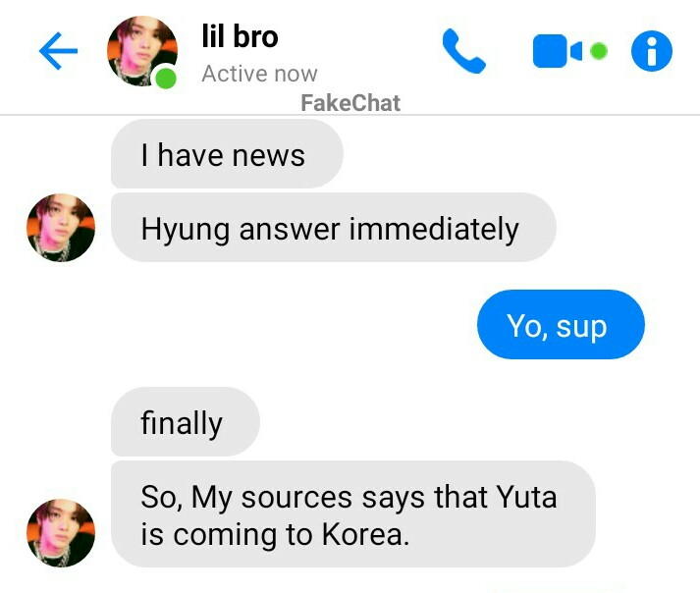Image resolution: width=700 pixels, height=593 pixels.
Task: Start a video call with lil bro
Action: click(557, 51)
